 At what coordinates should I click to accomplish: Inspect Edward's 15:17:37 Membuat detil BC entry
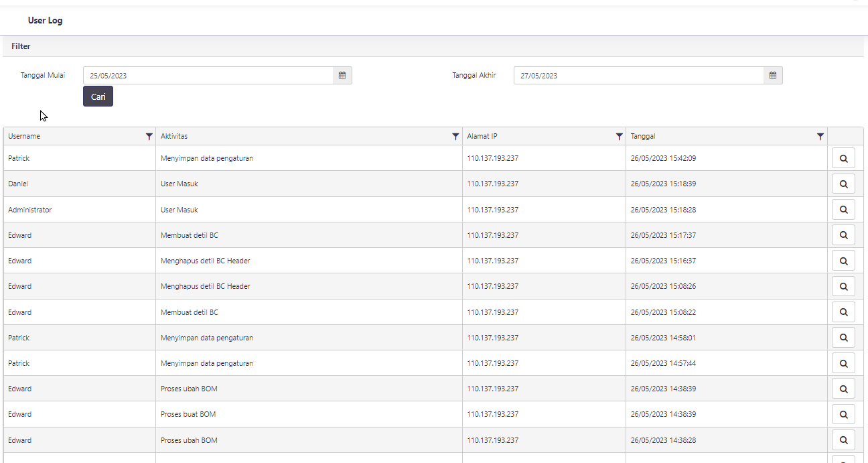(843, 235)
